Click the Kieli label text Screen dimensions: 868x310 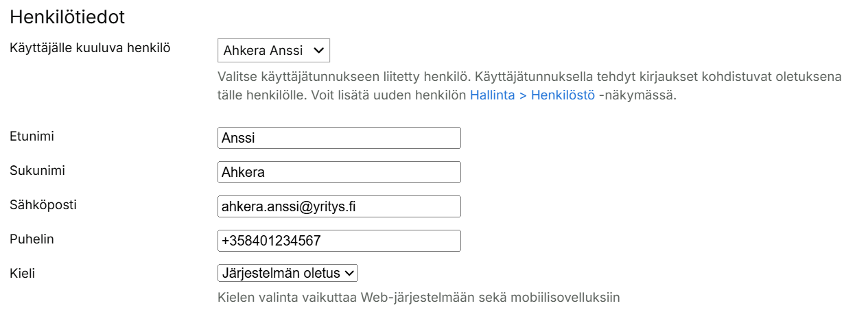click(x=22, y=273)
